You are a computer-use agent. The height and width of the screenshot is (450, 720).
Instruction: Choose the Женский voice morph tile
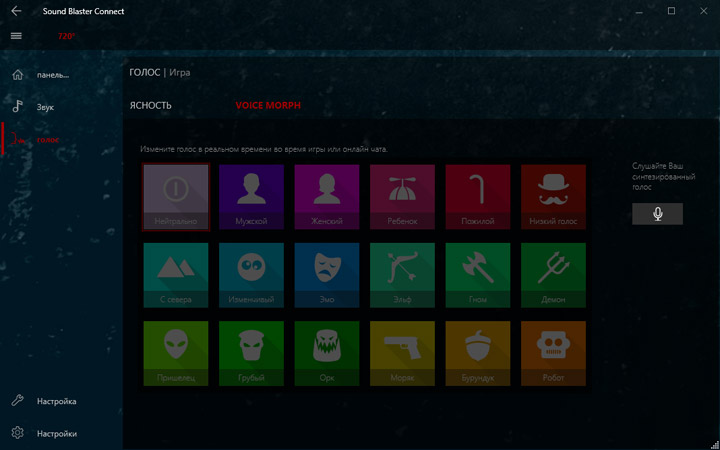[x=326, y=197]
